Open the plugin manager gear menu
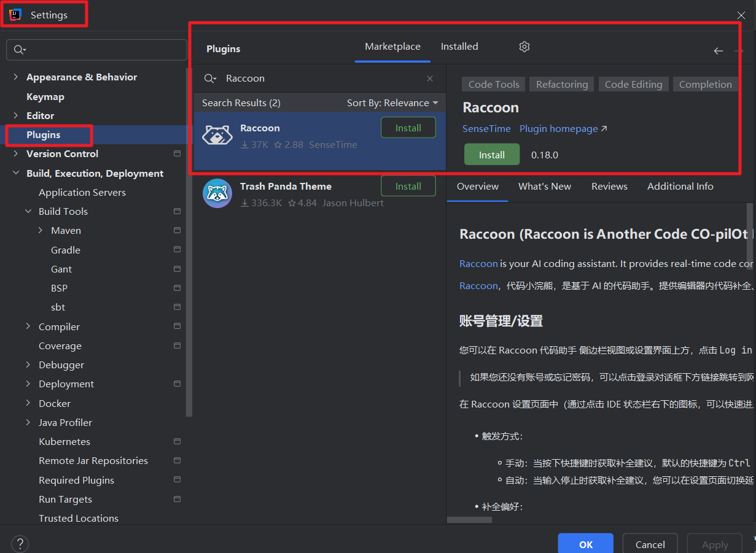The height and width of the screenshot is (553, 756). 524,47
